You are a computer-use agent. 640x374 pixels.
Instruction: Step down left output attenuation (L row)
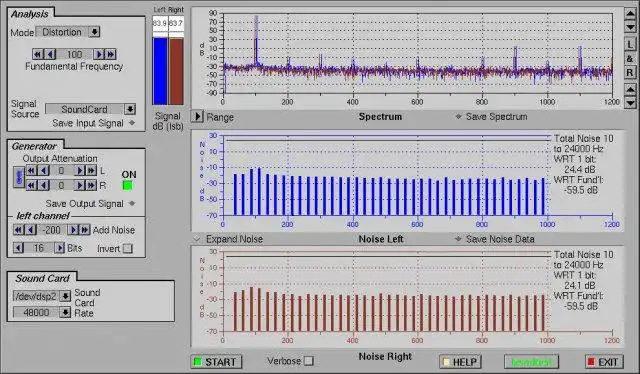(x=44, y=171)
